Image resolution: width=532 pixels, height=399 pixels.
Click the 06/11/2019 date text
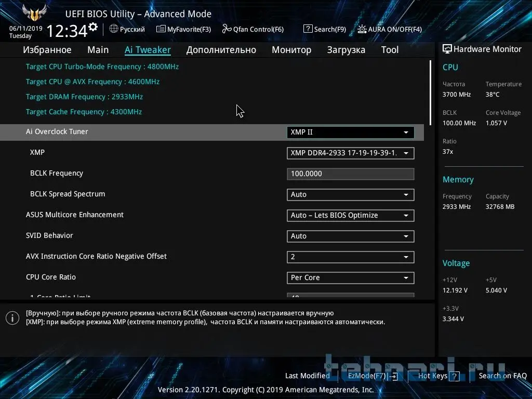(26, 29)
